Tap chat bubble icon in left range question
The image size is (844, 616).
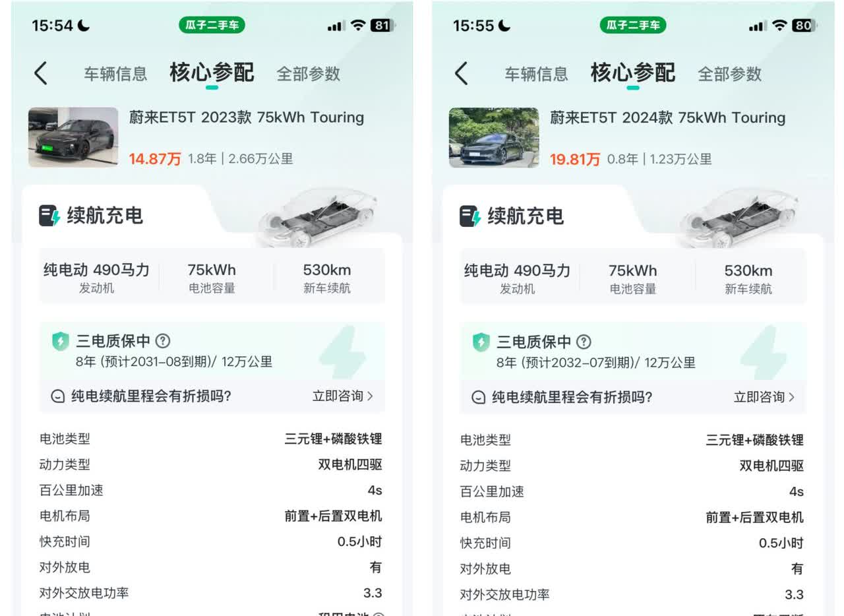pyautogui.click(x=58, y=396)
